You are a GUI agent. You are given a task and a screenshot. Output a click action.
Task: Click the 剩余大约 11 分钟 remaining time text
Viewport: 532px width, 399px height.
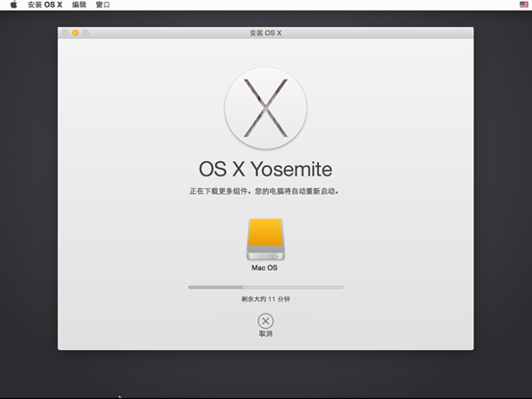pyautogui.click(x=266, y=299)
